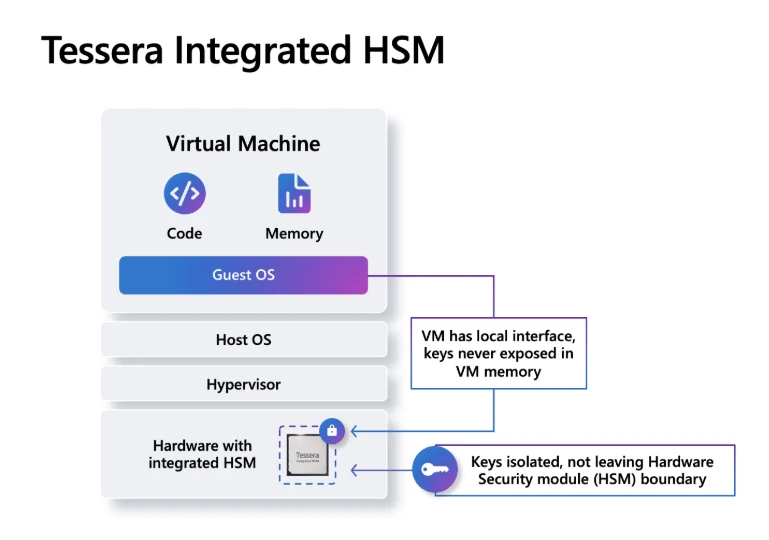Click the Guest OS bar
Screen dimensions: 769x540
(243, 275)
